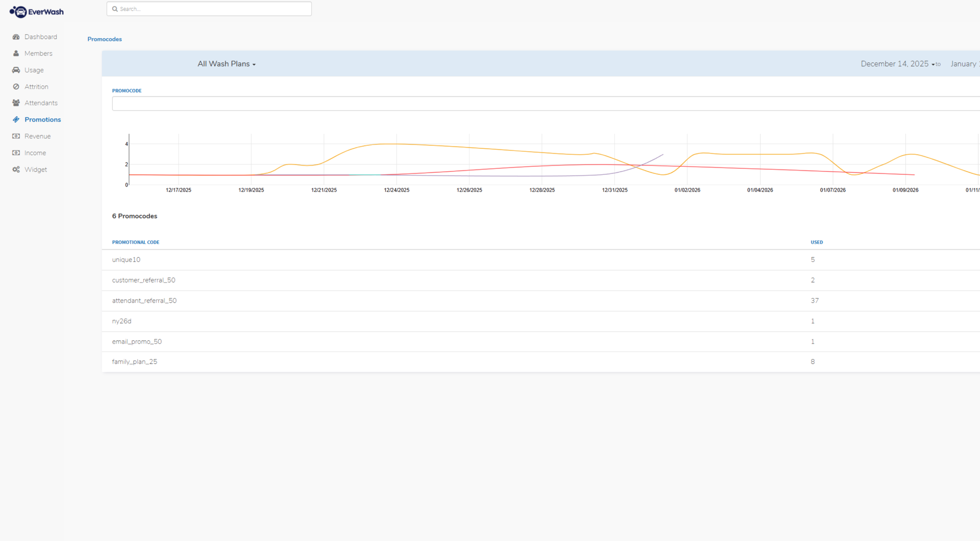The image size is (980, 541).
Task: Open Revenue via the money icon
Action: (16, 136)
